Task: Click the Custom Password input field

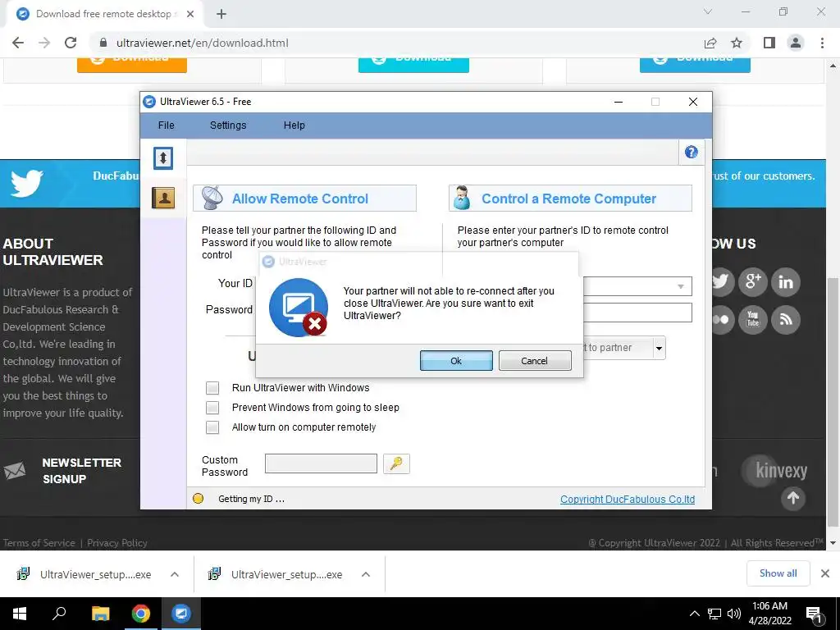Action: [321, 463]
